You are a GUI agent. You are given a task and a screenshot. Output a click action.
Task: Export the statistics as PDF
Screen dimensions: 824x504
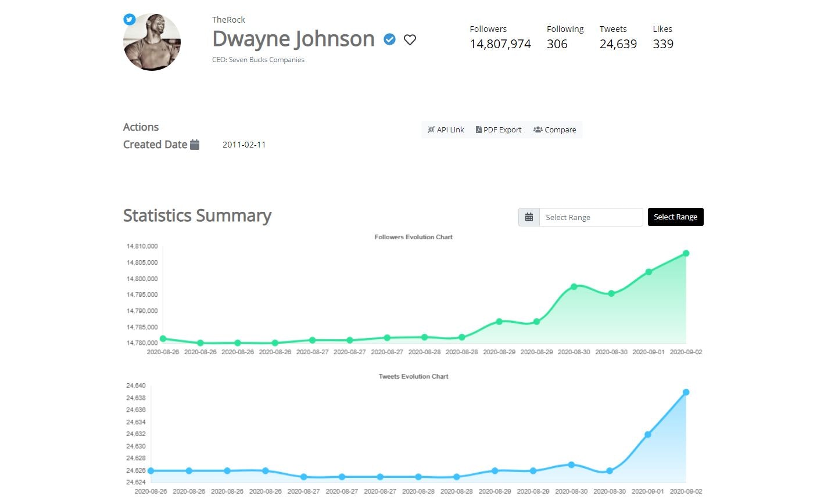(x=499, y=129)
